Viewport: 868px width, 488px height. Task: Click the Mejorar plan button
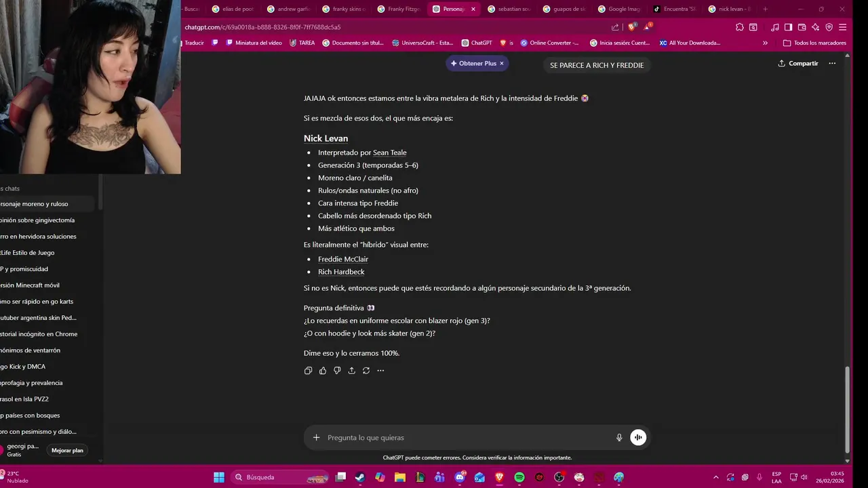(67, 450)
